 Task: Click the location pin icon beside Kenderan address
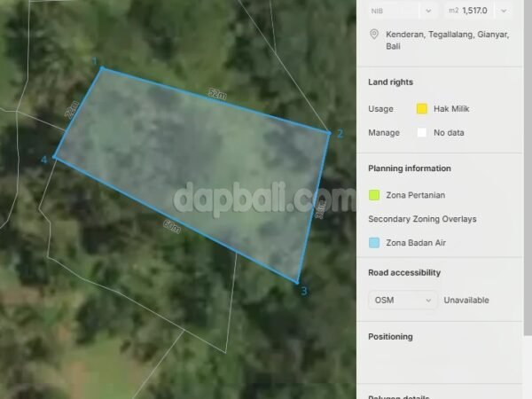[374, 35]
